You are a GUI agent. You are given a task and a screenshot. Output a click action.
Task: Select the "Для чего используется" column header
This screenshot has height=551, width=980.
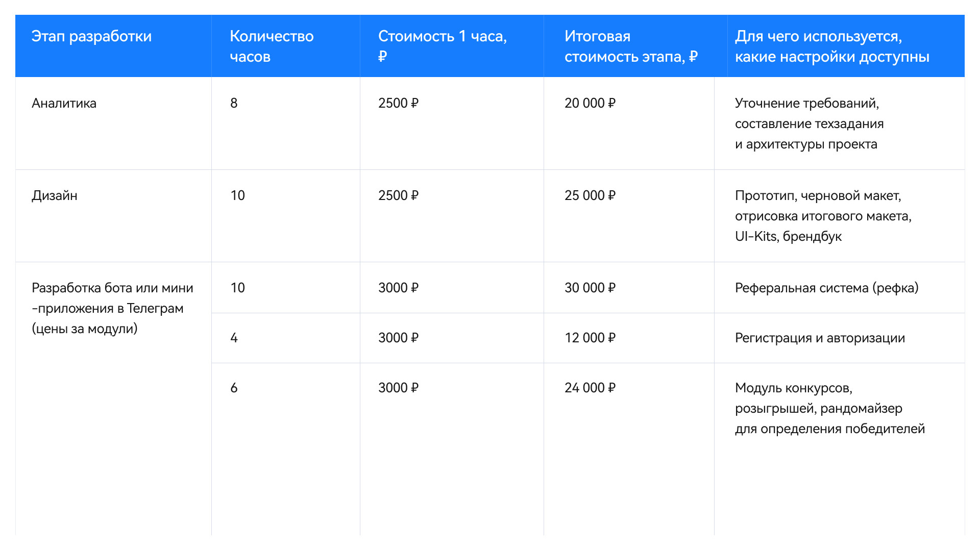point(831,46)
